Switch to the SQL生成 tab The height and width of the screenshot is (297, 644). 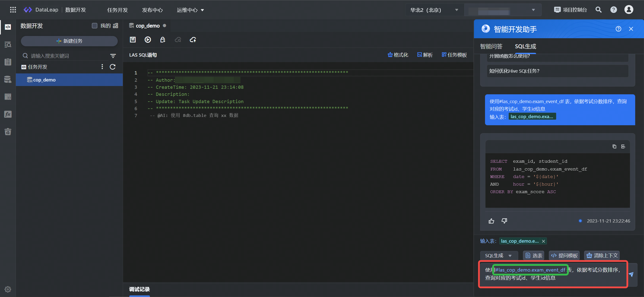[x=525, y=46]
